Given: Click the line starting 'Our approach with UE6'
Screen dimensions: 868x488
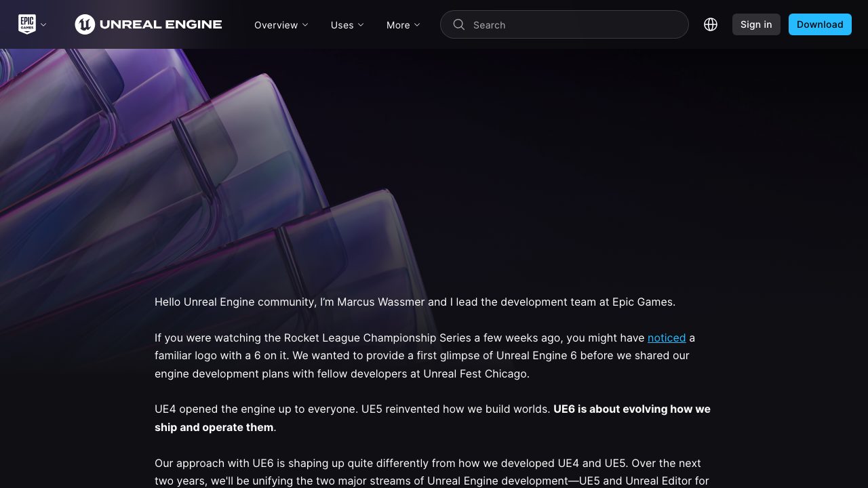Looking at the screenshot, I should point(428,463).
